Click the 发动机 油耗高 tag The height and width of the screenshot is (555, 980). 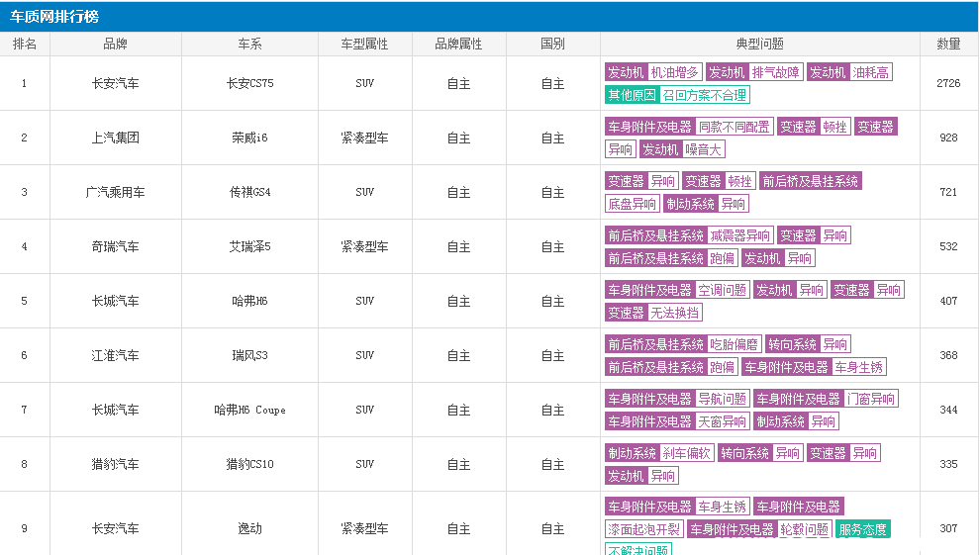click(848, 72)
